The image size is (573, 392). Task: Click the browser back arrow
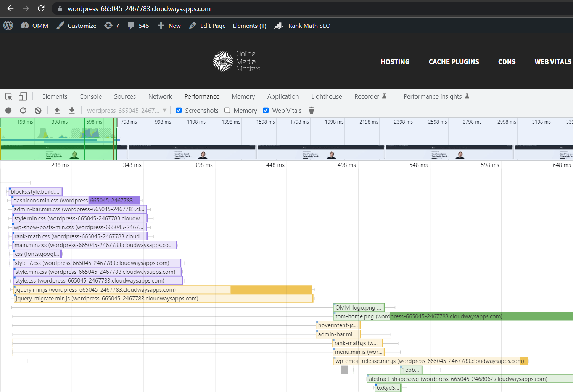tap(10, 8)
